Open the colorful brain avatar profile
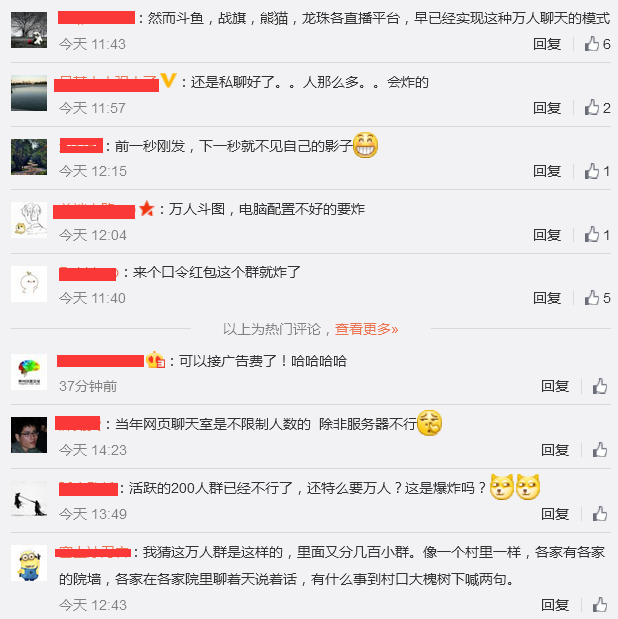 coord(29,372)
